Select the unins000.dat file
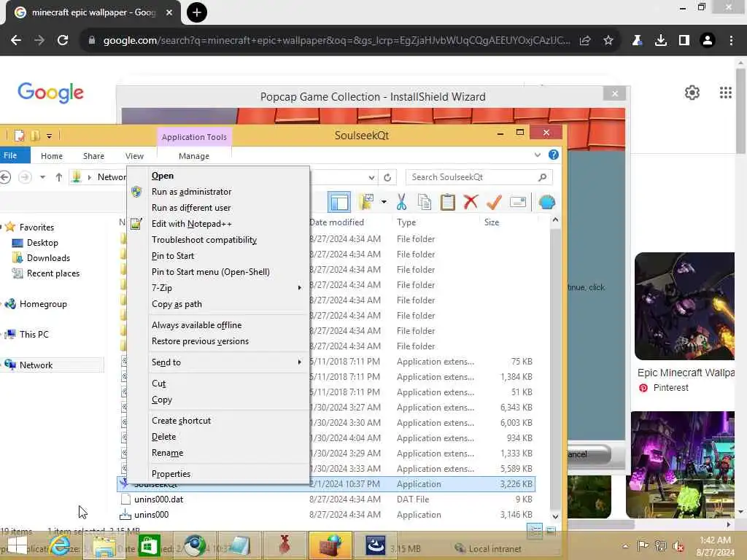 [x=158, y=499]
